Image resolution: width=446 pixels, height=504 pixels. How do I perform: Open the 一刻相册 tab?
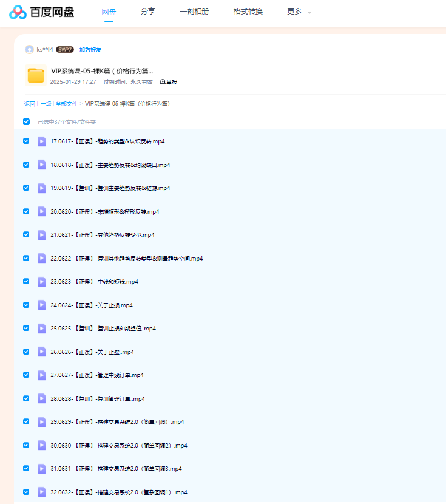point(194,12)
